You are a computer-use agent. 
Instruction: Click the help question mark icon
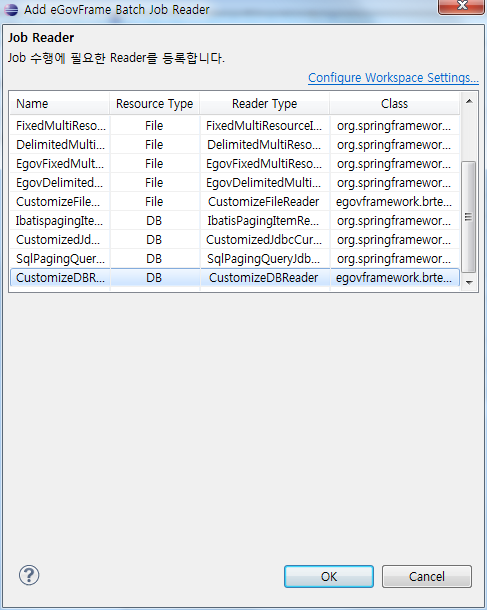[29, 575]
